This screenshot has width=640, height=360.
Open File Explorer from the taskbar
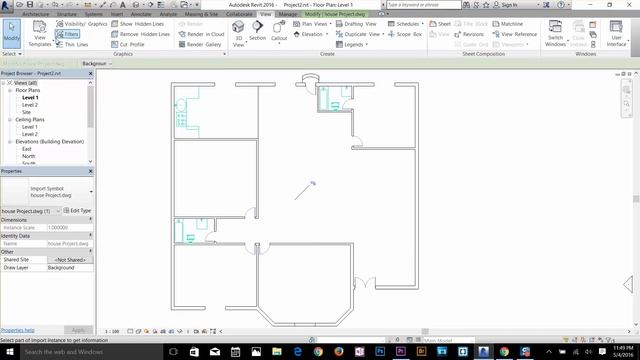(277, 352)
